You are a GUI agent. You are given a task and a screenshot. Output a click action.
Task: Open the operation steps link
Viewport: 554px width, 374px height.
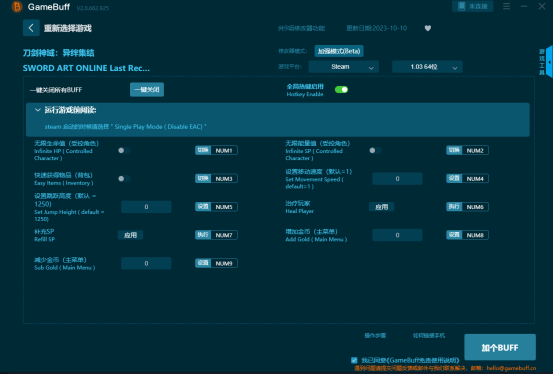coord(375,336)
